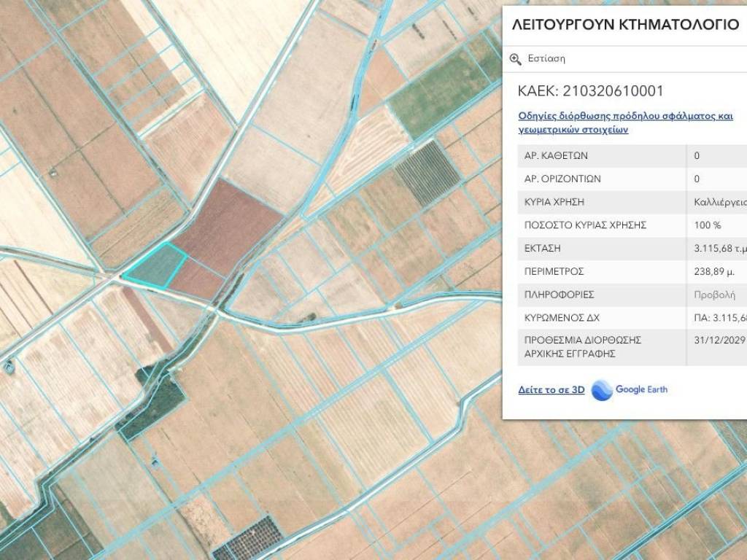Click the Εστίαση label text
This screenshot has height=560, width=747.
(x=546, y=59)
